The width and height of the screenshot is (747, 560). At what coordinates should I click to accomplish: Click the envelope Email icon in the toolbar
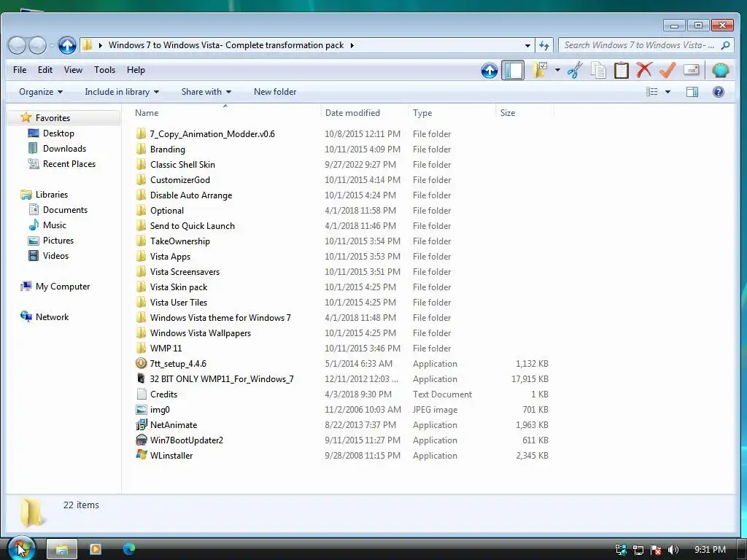click(x=692, y=70)
